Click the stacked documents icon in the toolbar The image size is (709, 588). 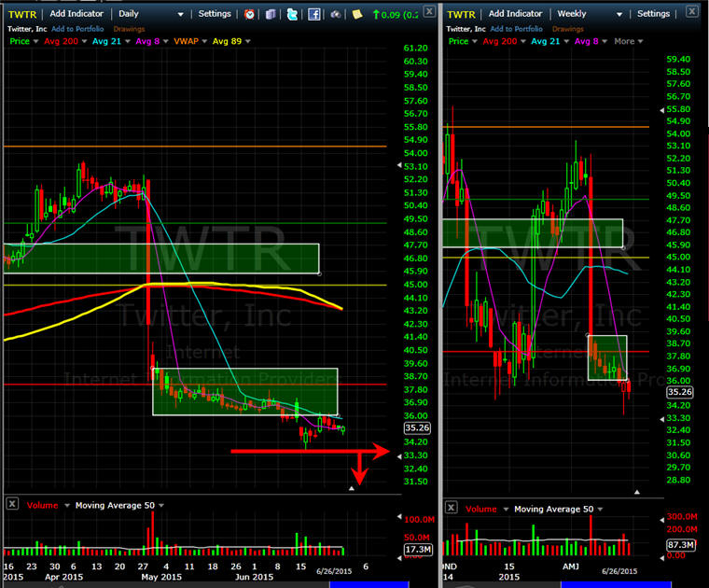(x=271, y=14)
